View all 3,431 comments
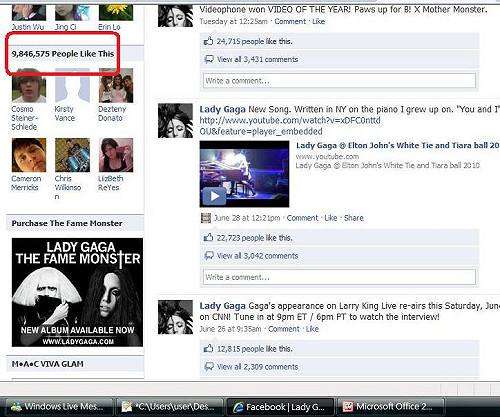The width and height of the screenshot is (500, 417). pos(257,59)
